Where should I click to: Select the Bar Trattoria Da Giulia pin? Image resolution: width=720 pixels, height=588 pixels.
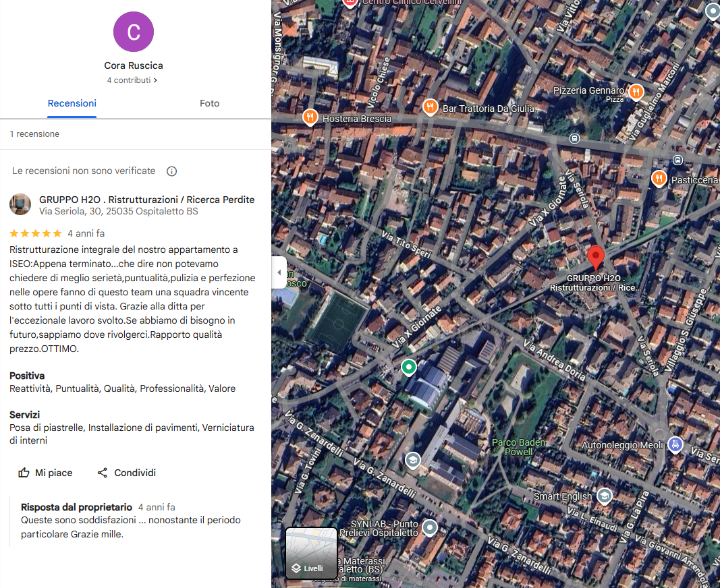click(430, 107)
